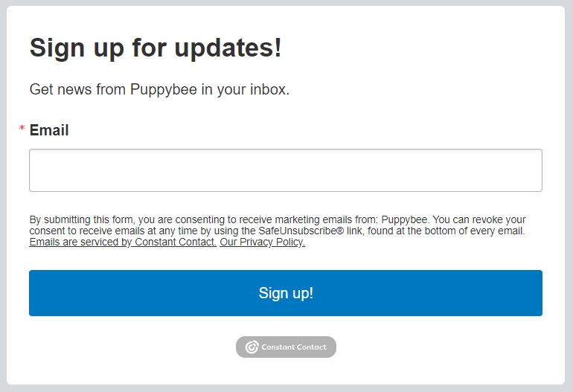
Task: Click the red required asterisk
Action: tap(22, 128)
